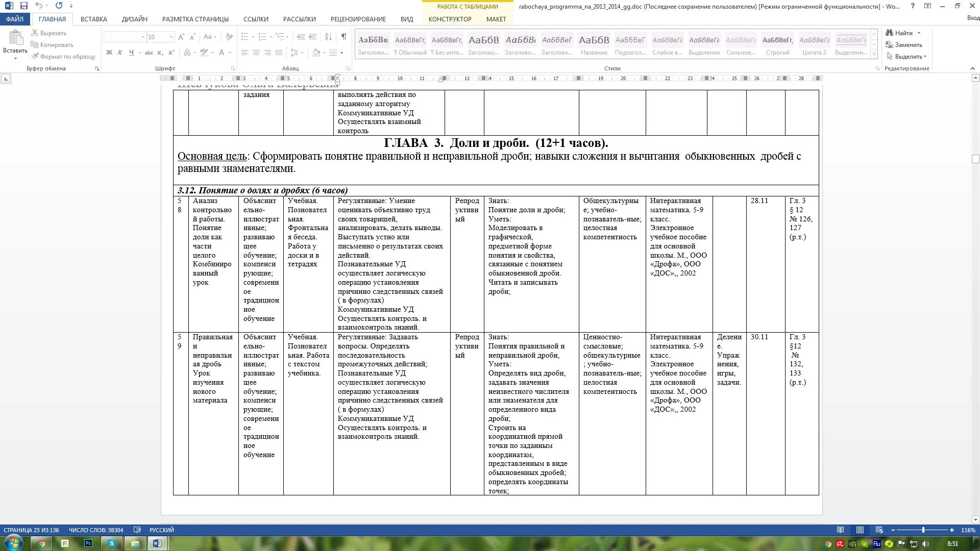The height and width of the screenshot is (551, 980).
Task: Open the proofing check icon in the status bar
Action: (x=137, y=530)
